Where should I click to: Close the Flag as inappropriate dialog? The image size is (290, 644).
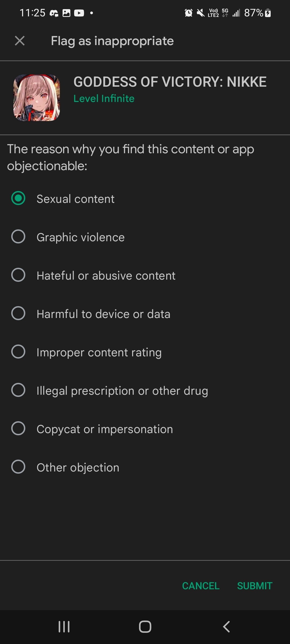(20, 41)
